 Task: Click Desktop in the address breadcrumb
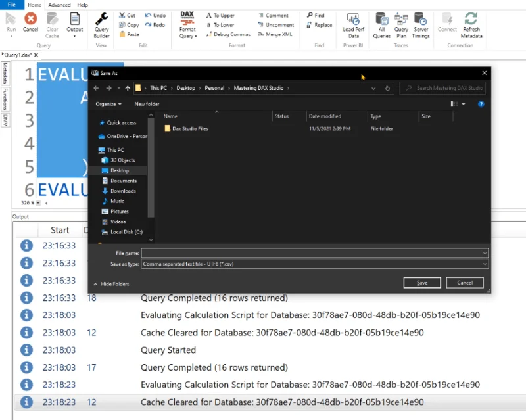click(186, 88)
